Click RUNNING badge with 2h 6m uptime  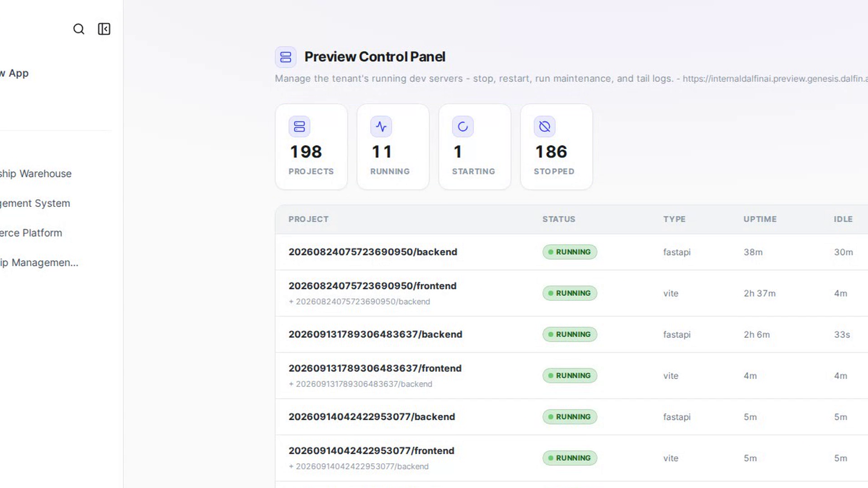(570, 334)
